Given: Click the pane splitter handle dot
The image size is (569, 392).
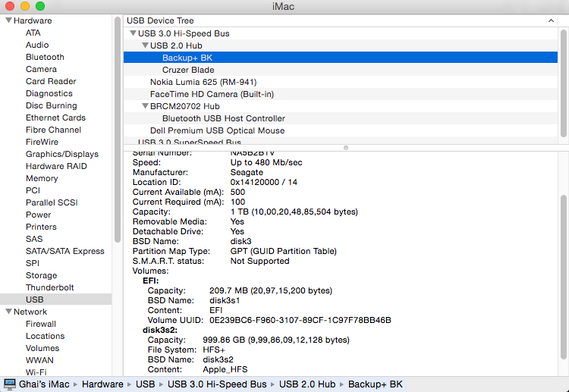Looking at the screenshot, I should coord(346,148).
